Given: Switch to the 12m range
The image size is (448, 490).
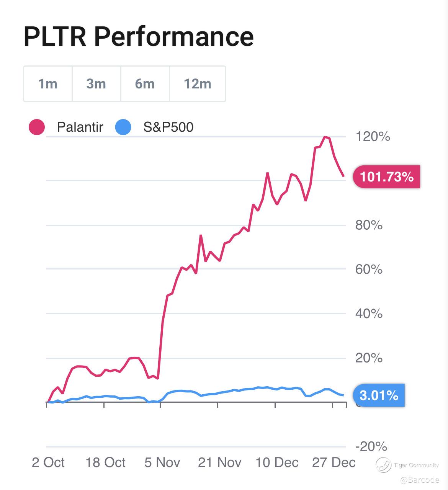Looking at the screenshot, I should click(198, 84).
